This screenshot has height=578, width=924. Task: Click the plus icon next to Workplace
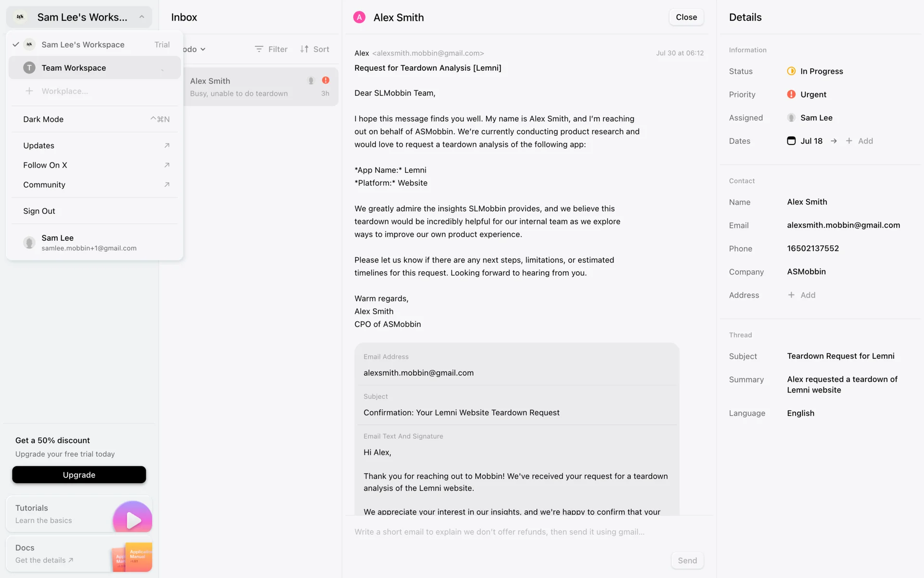pyautogui.click(x=29, y=91)
